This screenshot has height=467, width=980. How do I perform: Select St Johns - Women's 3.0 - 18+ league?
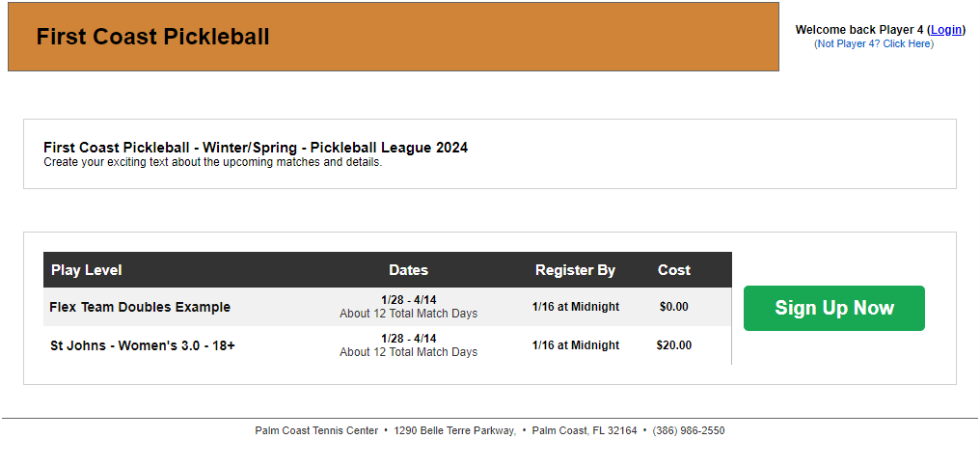click(x=143, y=345)
